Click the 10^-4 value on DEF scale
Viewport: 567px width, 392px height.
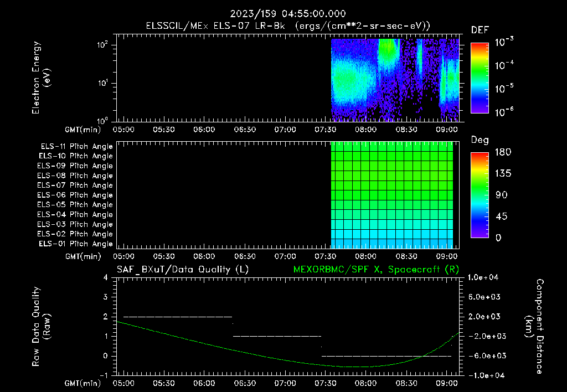[504, 65]
